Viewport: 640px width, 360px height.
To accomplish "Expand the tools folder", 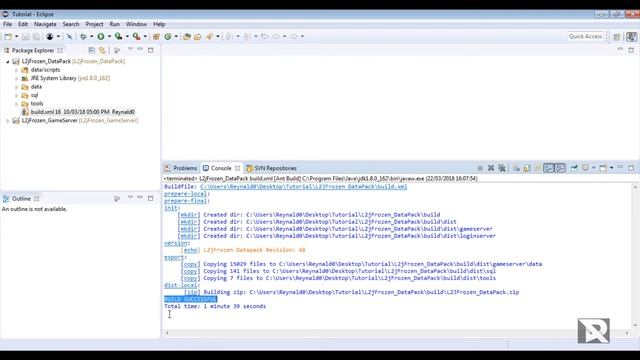I will [x=16, y=104].
